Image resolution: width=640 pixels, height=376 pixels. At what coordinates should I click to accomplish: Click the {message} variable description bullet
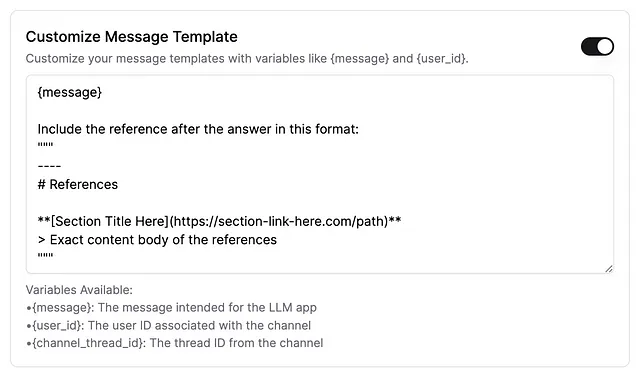tap(171, 308)
